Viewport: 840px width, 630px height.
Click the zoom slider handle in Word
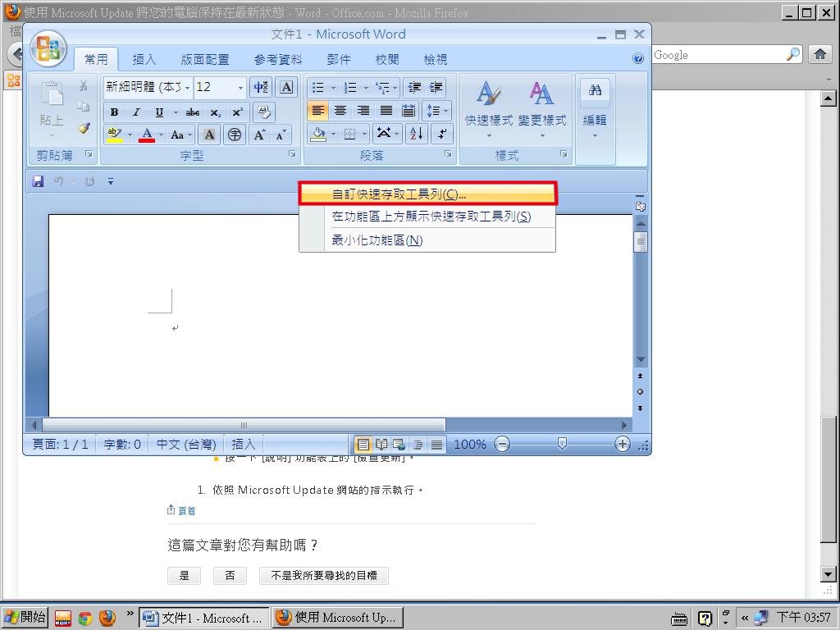coord(562,443)
